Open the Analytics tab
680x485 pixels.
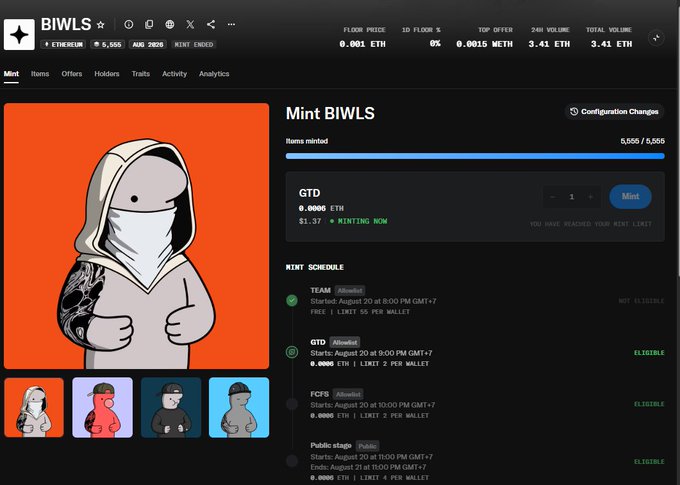click(214, 74)
